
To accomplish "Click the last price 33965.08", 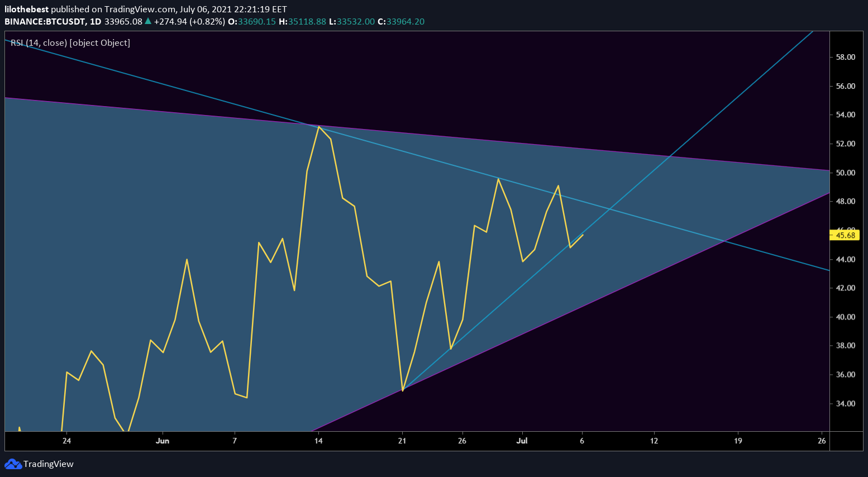I will [123, 22].
